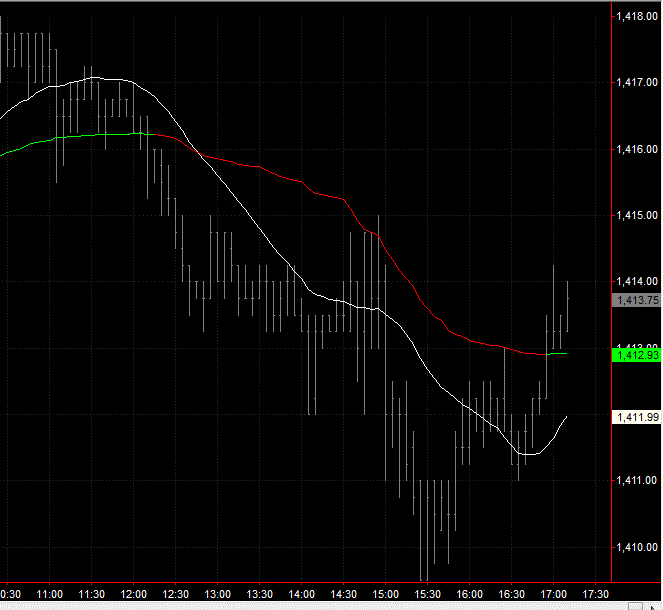Click the scrollbar right arrow below the chart
663x610 pixels.
tap(653, 607)
